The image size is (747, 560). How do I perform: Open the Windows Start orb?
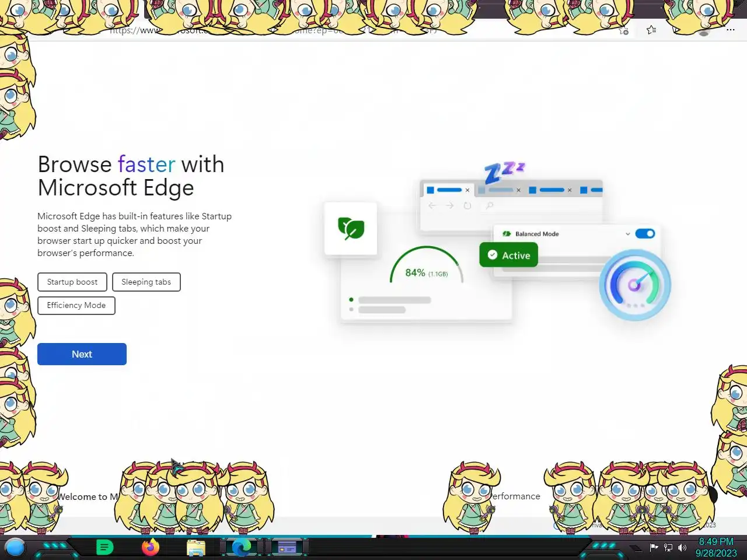tap(15, 547)
